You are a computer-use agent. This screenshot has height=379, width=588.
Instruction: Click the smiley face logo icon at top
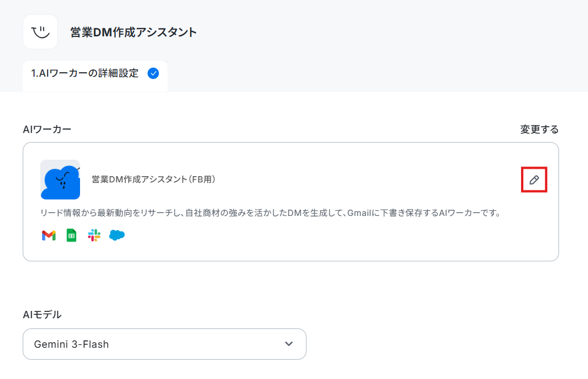click(x=40, y=32)
